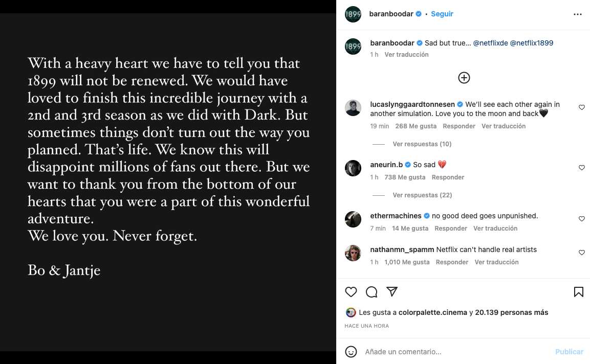Image resolution: width=590 pixels, height=364 pixels.
Task: Show translation of the post caption
Action: (x=406, y=55)
